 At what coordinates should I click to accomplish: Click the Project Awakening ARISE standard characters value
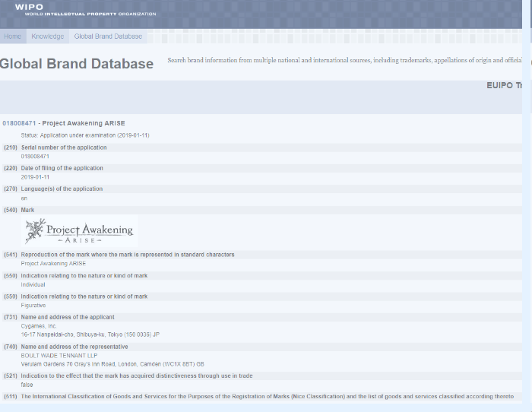pyautogui.click(x=53, y=264)
